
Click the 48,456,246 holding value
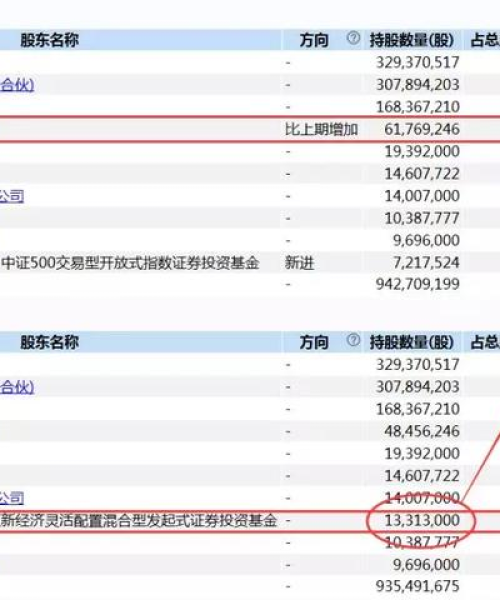pos(422,431)
